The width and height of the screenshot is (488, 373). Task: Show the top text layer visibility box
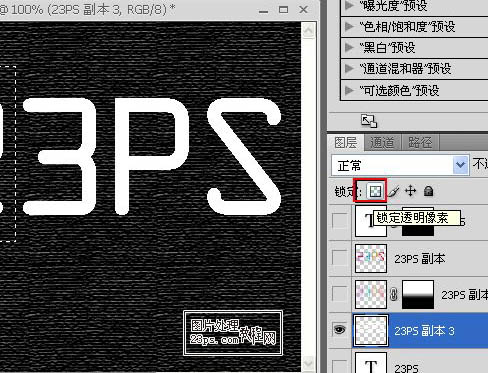[x=340, y=221]
